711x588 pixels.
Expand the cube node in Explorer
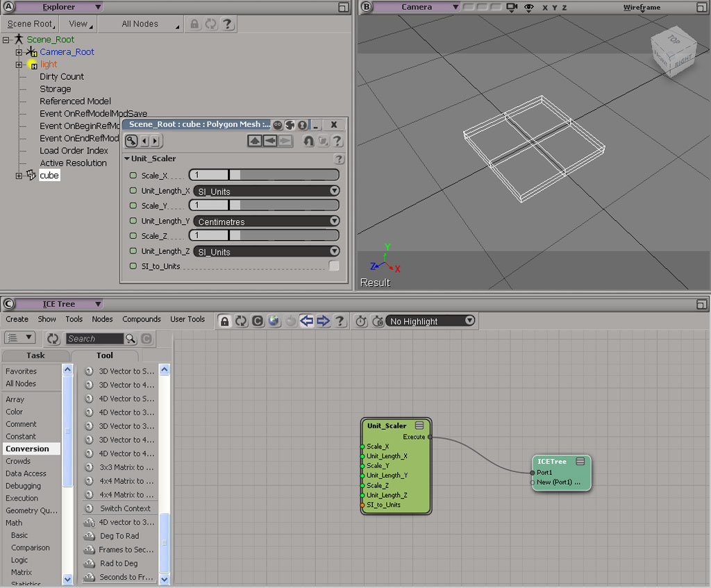pos(19,176)
